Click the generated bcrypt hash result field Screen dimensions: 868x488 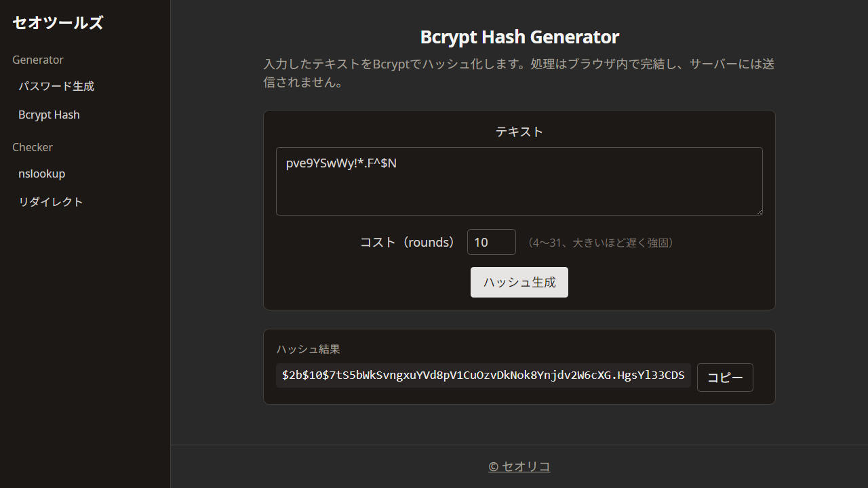(x=483, y=375)
